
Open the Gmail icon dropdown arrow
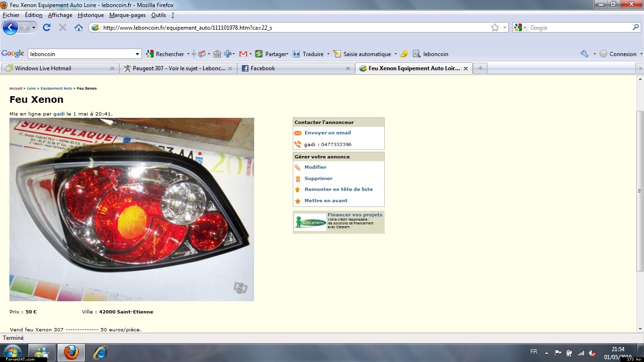[x=250, y=54]
